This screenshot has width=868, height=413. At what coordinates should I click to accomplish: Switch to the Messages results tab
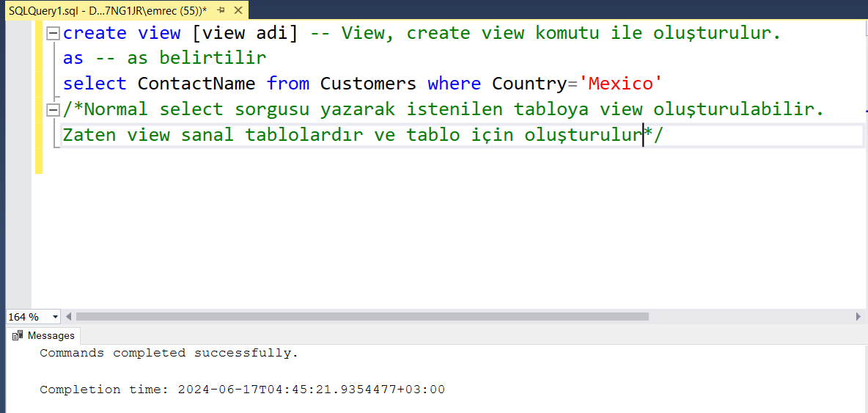pyautogui.click(x=44, y=335)
